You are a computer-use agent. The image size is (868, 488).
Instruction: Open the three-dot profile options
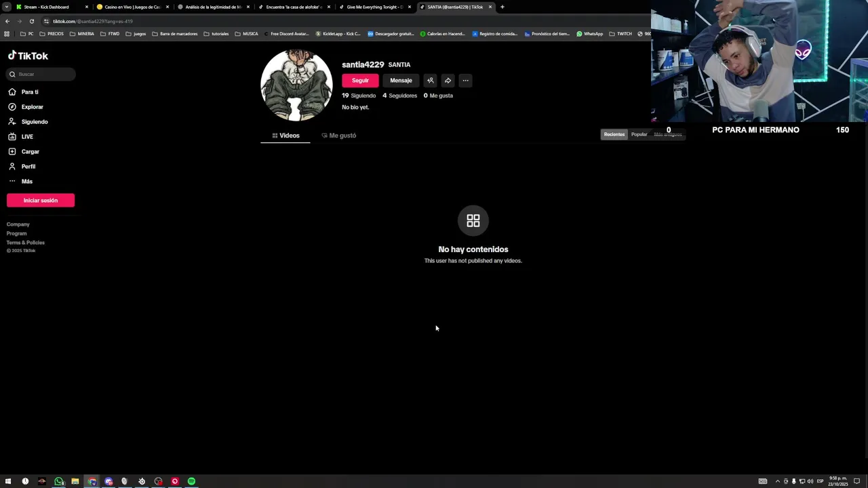(465, 80)
